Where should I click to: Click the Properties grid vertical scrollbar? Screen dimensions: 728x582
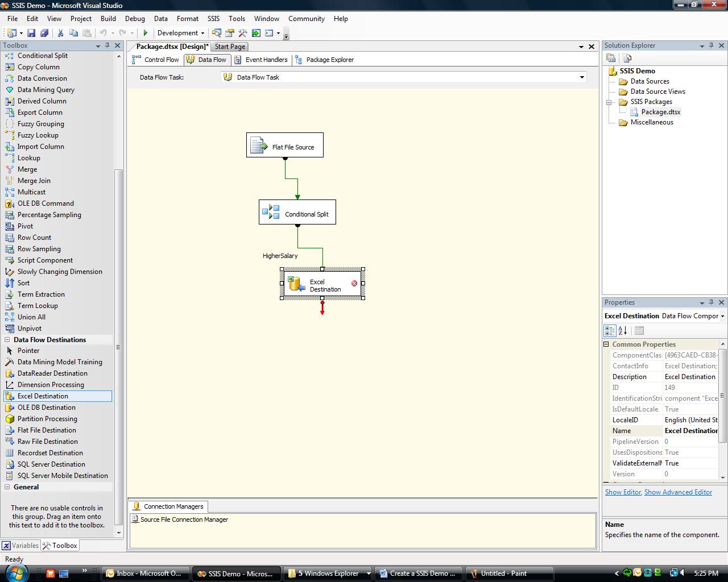(x=723, y=398)
